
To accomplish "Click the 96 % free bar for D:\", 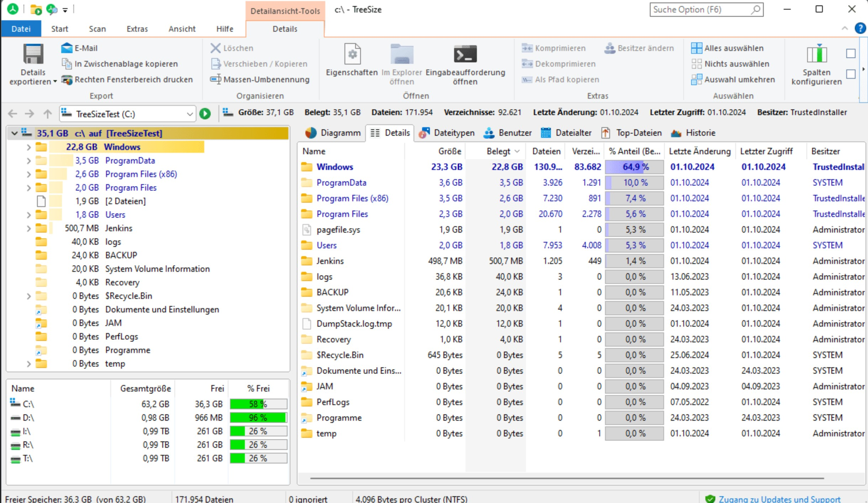I will pos(258,418).
